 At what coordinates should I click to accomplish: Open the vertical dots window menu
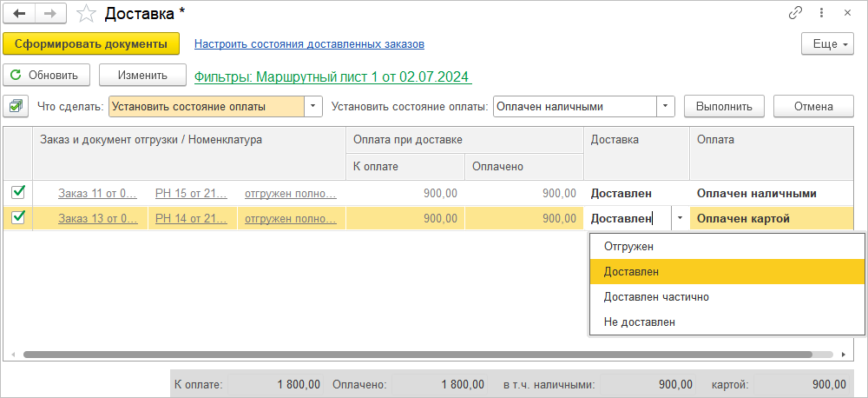pos(821,13)
